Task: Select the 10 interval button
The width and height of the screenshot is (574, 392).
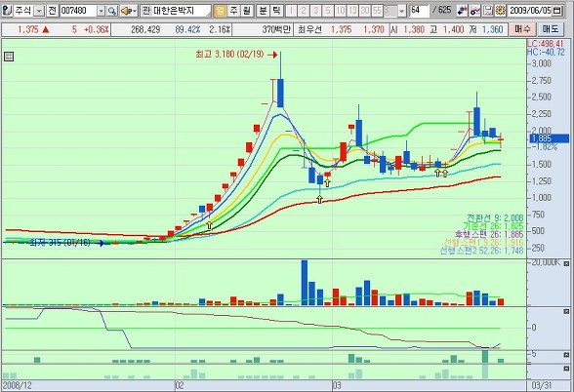Action: coord(341,11)
